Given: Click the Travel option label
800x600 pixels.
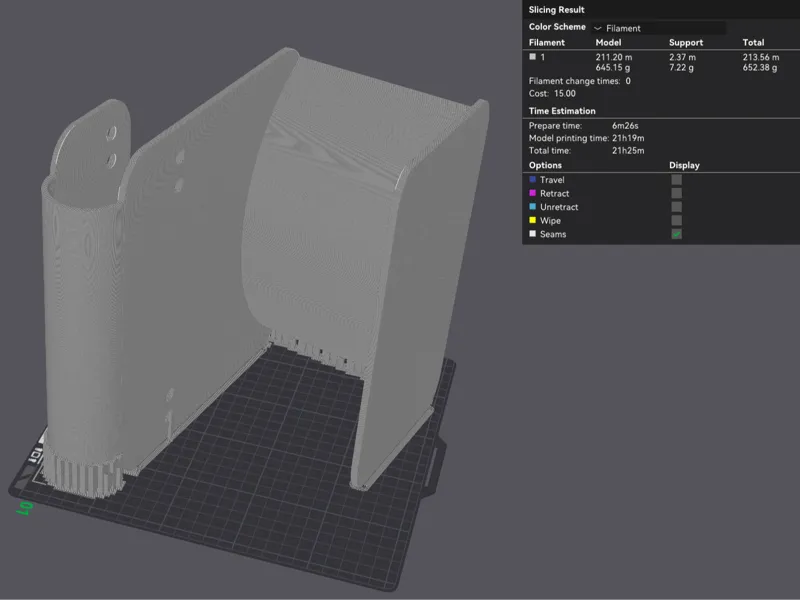Looking at the screenshot, I should pyautogui.click(x=552, y=180).
